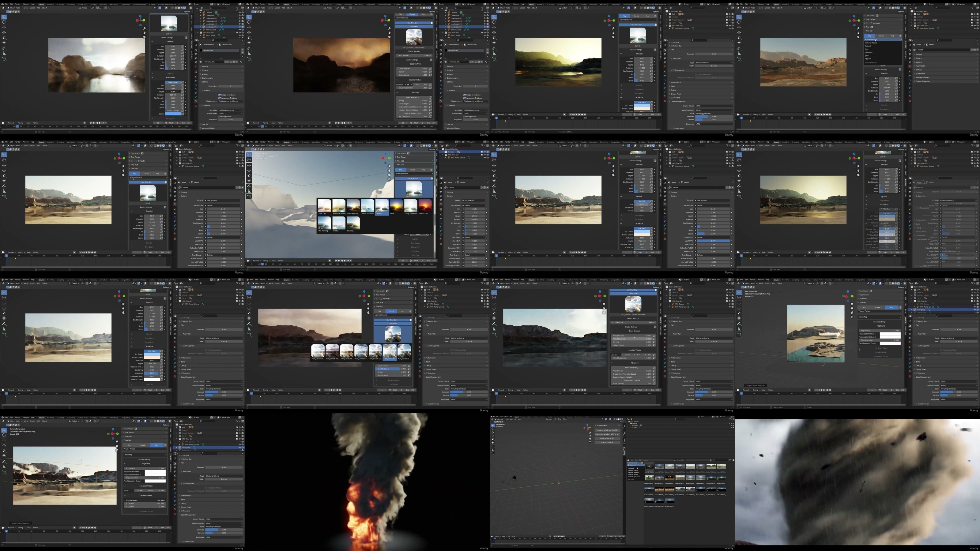
Task: Select Annotate tool in the snowy terrain viewport
Action: pyautogui.click(x=249, y=187)
